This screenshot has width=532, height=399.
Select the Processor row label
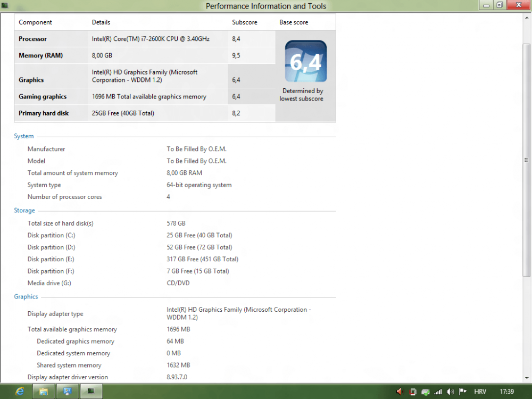click(32, 39)
